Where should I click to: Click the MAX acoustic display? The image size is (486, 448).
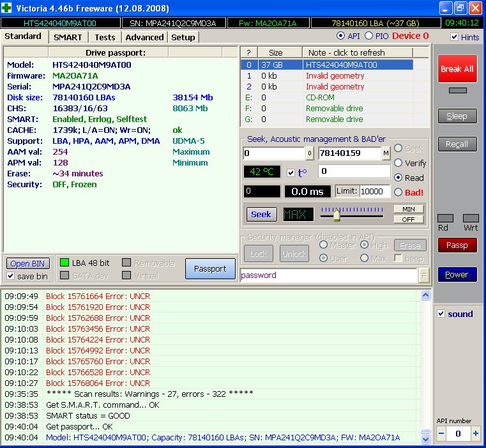pos(298,214)
